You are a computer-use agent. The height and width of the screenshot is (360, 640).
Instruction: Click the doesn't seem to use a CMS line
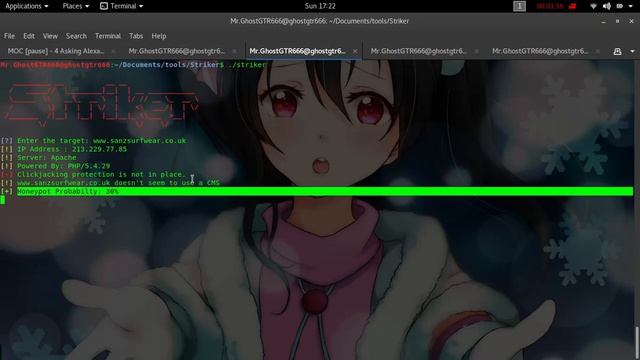110,183
